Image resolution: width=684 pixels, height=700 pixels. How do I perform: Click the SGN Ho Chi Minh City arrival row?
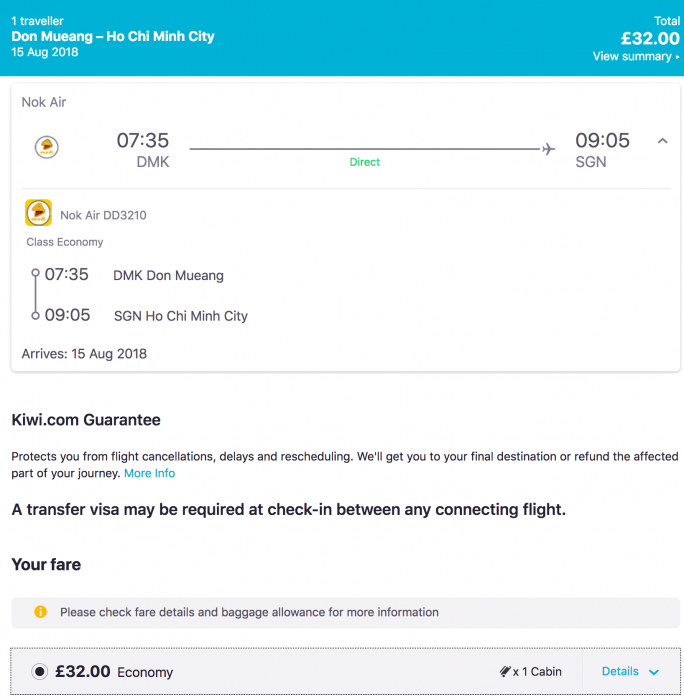(180, 316)
